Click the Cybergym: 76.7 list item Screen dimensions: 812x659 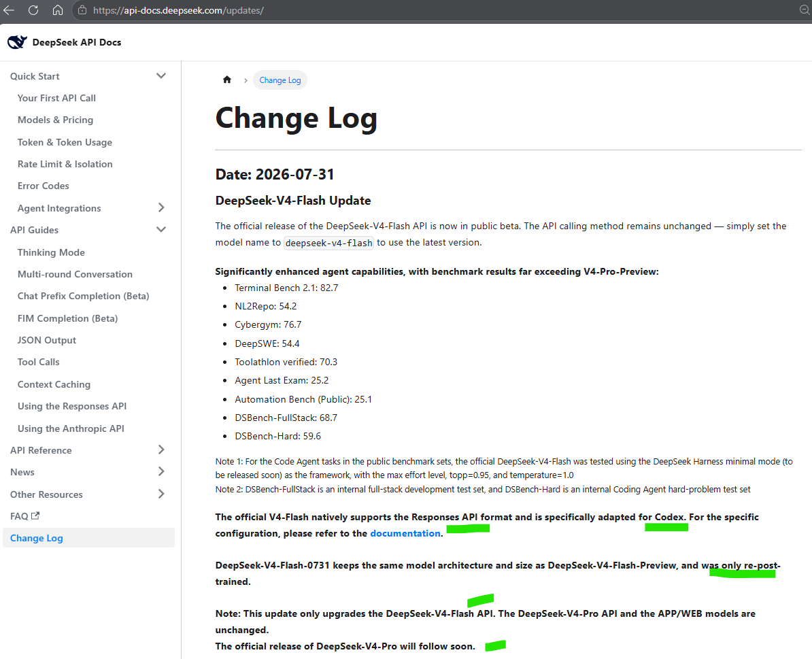(268, 324)
